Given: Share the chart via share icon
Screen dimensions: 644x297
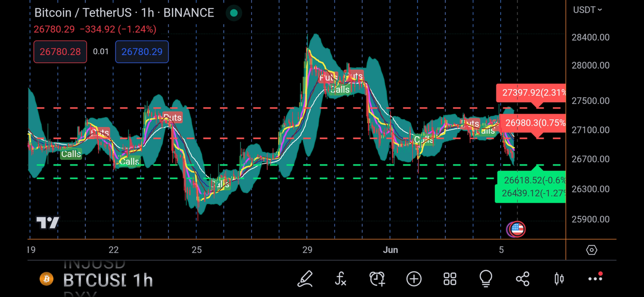Looking at the screenshot, I should 522,278.
